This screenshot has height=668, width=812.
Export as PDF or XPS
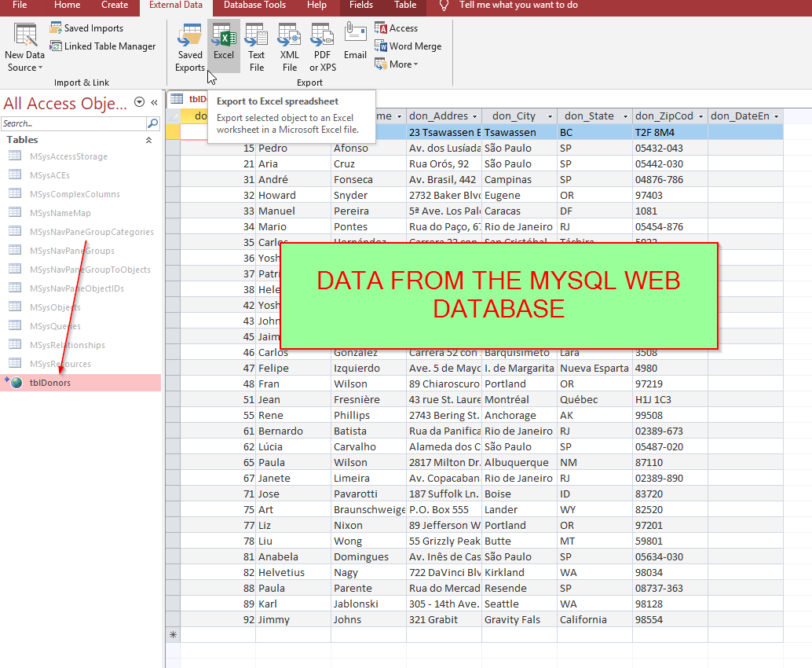pyautogui.click(x=323, y=48)
